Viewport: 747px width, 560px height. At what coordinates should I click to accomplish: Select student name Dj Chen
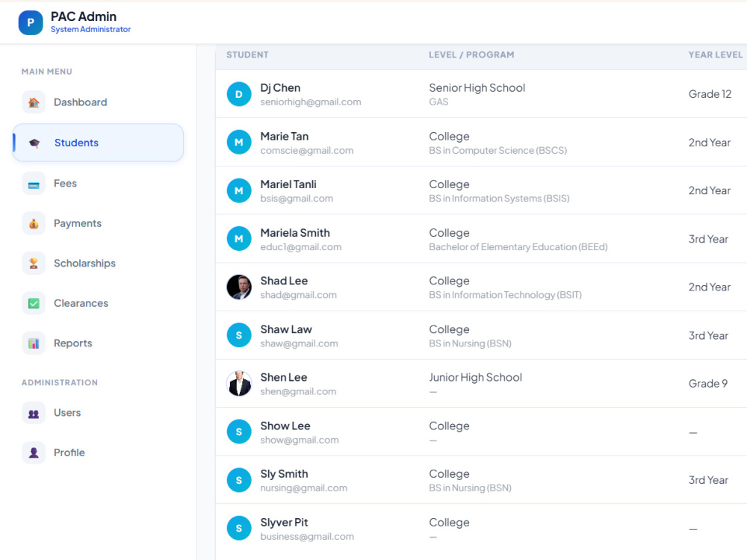coord(280,88)
